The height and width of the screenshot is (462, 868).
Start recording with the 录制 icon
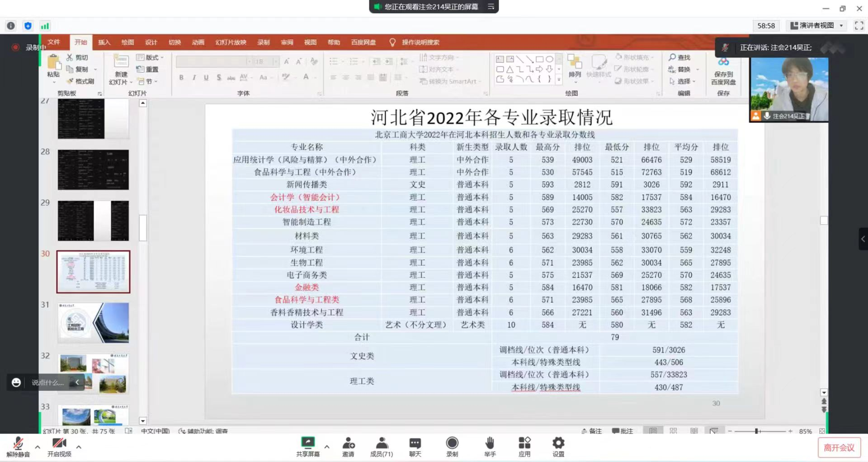[452, 443]
